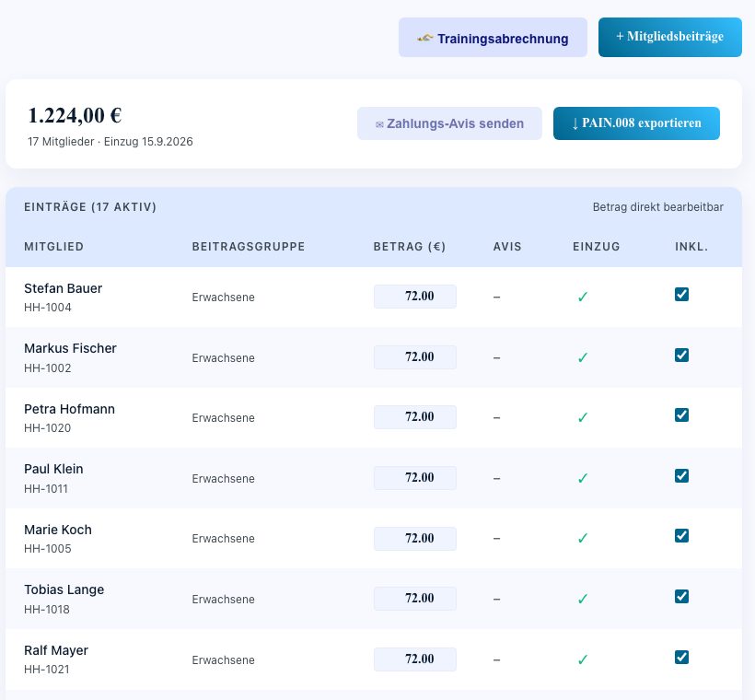This screenshot has width=755, height=700.
Task: Edit Stefan Bauer's Betrag field
Action: point(415,297)
